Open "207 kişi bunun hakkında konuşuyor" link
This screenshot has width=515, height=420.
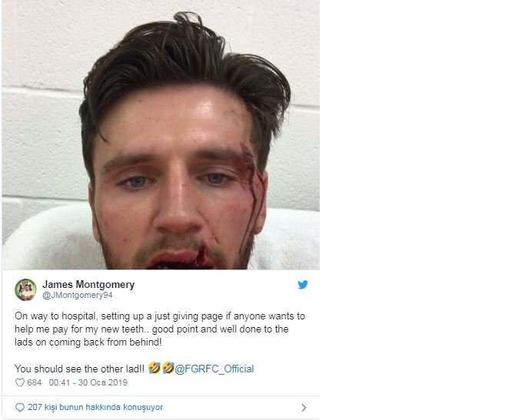(95, 407)
